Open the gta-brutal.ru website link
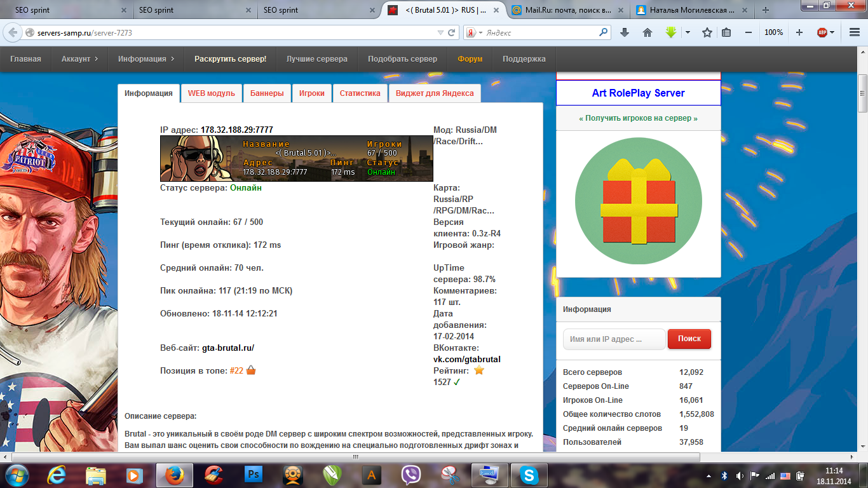The width and height of the screenshot is (868, 488). pyautogui.click(x=228, y=348)
